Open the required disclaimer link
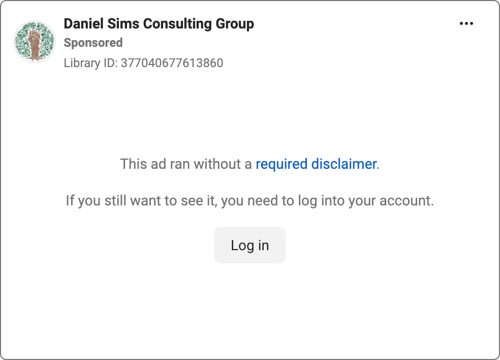The width and height of the screenshot is (500, 360). point(316,164)
